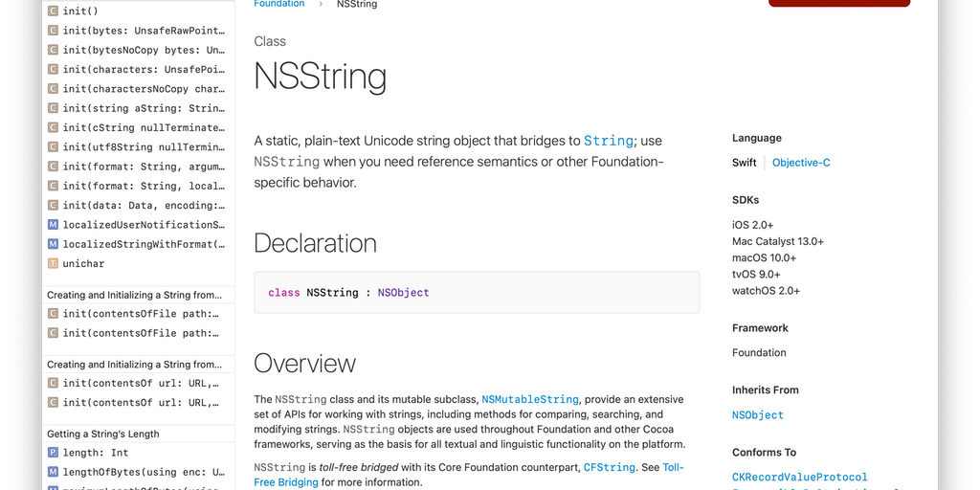
Task: Open NSObject under Inherits From
Action: pyautogui.click(x=758, y=415)
